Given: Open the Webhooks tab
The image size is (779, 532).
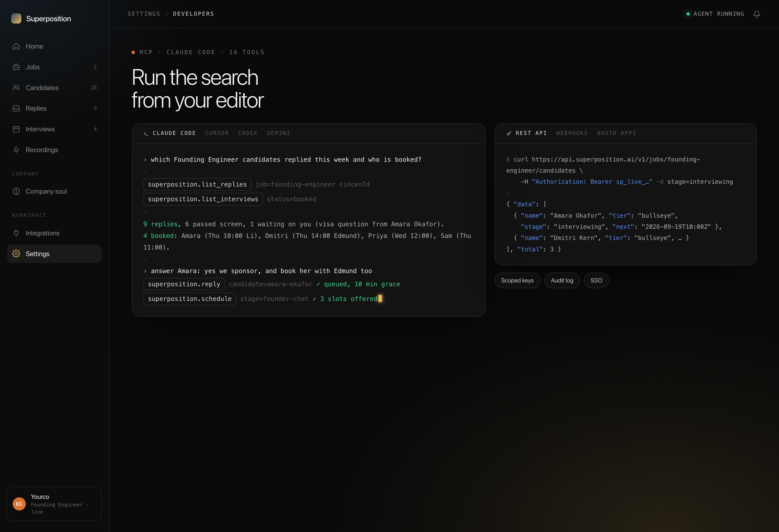Looking at the screenshot, I should click(x=572, y=133).
